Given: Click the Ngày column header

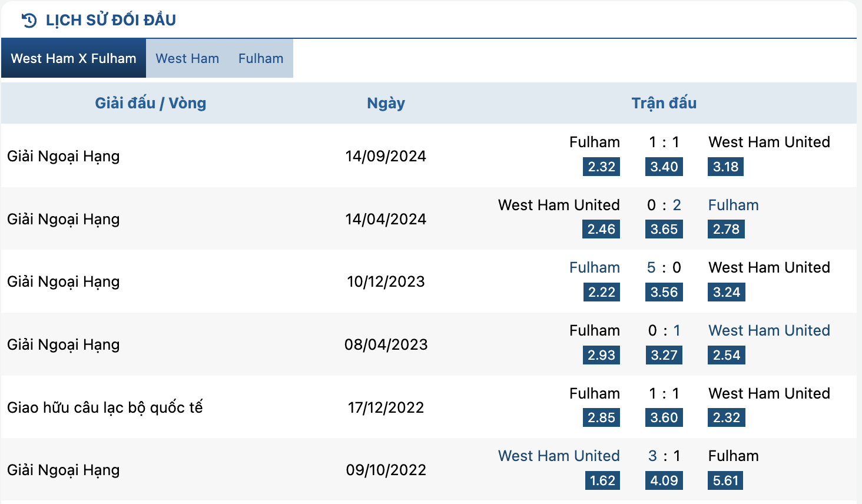Looking at the screenshot, I should 386,103.
